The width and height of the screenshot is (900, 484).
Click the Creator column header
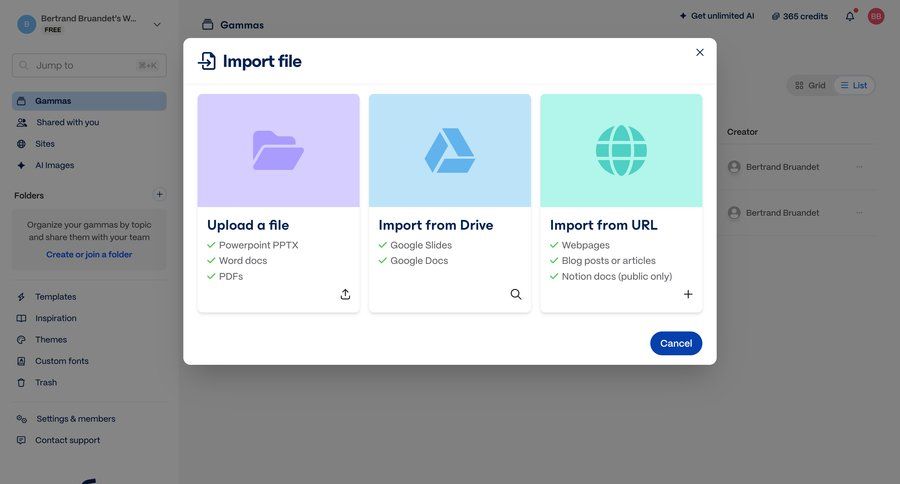click(742, 132)
